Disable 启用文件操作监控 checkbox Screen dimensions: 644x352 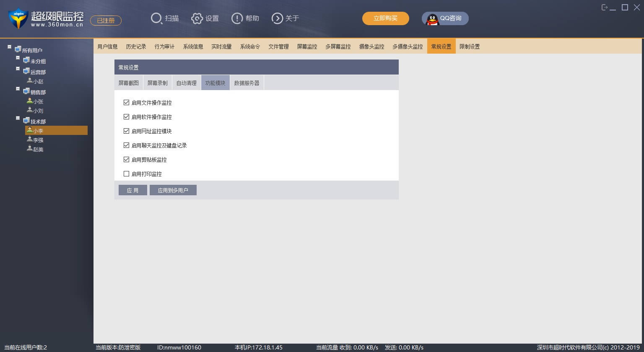click(126, 103)
